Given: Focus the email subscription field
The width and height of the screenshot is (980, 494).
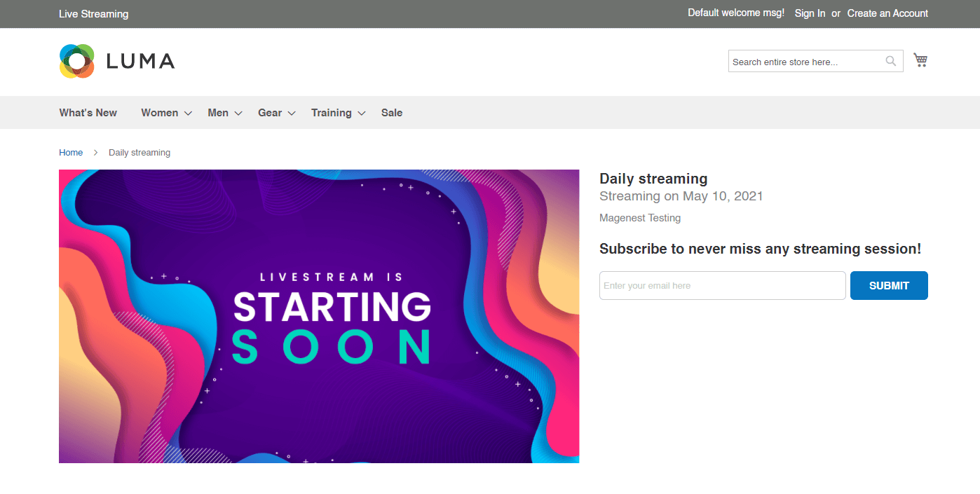Looking at the screenshot, I should pyautogui.click(x=723, y=285).
